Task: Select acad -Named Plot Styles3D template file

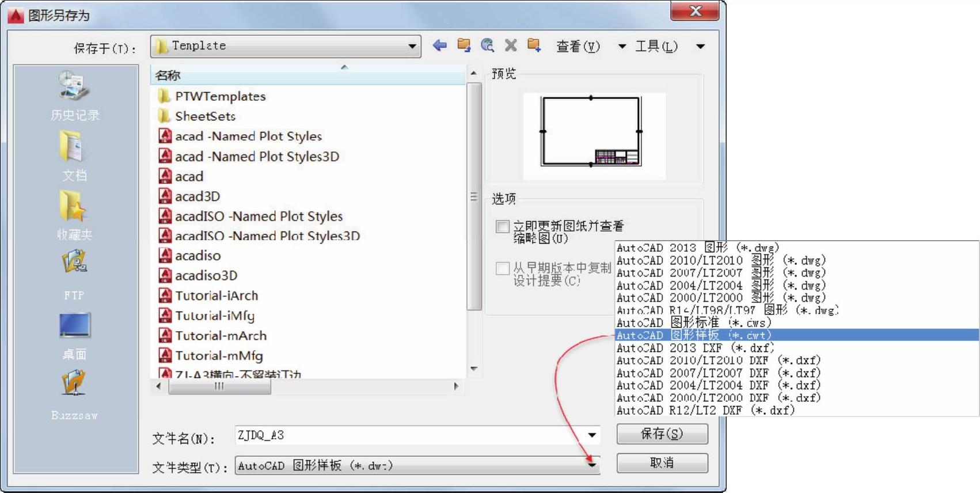Action: 249,157
